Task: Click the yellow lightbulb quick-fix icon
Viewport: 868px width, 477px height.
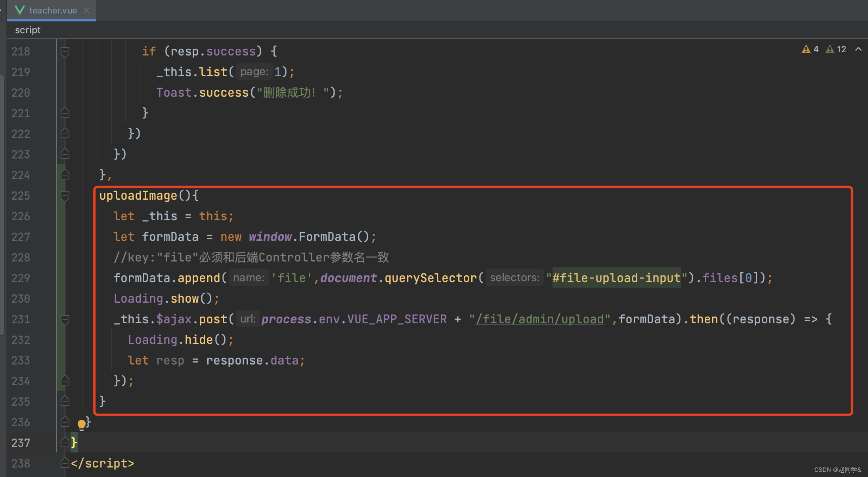Action: click(x=82, y=424)
